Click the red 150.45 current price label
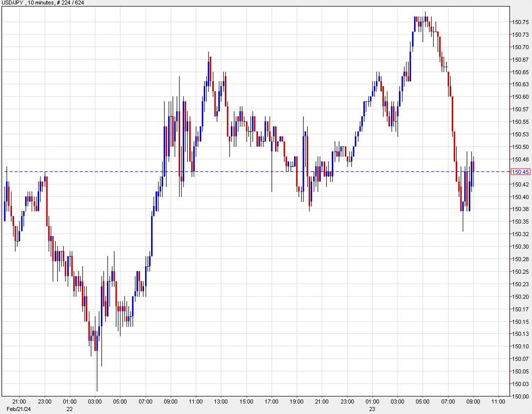The height and width of the screenshot is (414, 532). (521, 172)
